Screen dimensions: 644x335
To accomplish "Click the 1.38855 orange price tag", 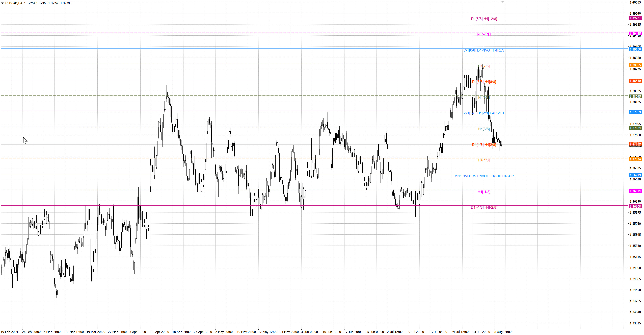I will pyautogui.click(x=635, y=65).
